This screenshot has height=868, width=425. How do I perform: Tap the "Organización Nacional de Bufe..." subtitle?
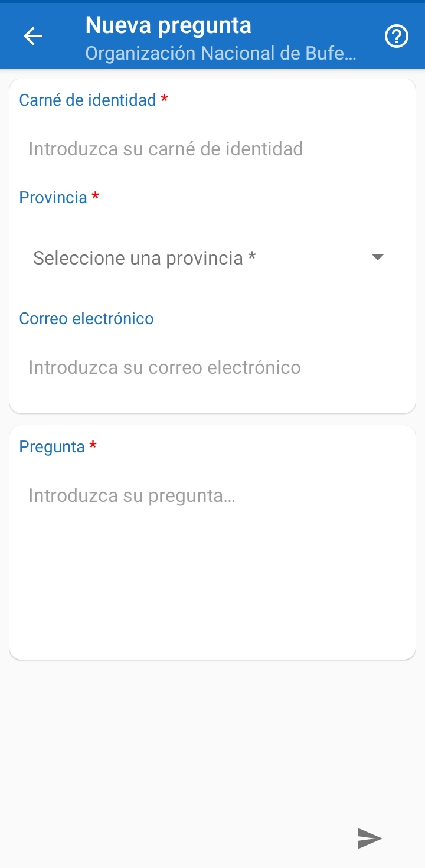pos(221,53)
